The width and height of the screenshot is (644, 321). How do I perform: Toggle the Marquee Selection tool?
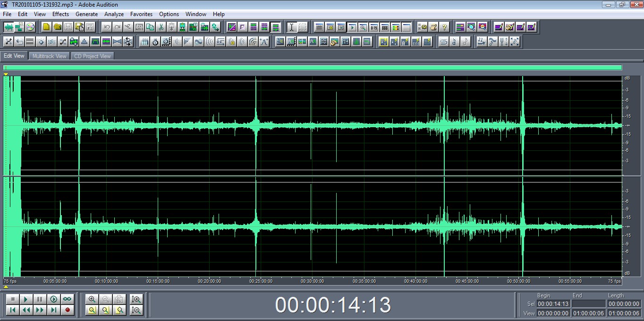click(303, 27)
